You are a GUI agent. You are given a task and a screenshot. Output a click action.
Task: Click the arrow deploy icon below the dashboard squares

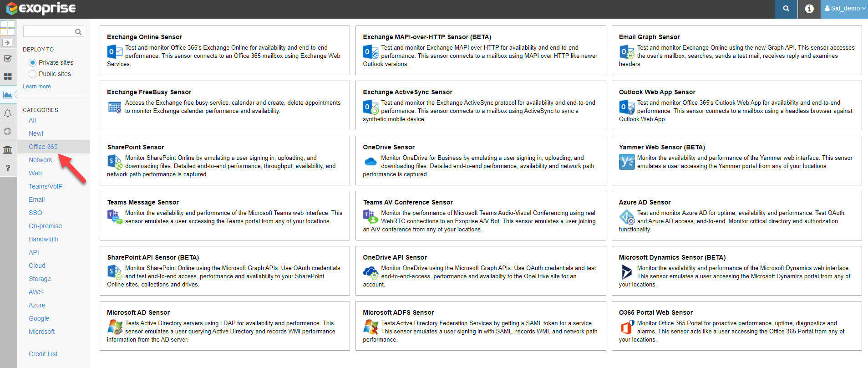click(x=8, y=42)
